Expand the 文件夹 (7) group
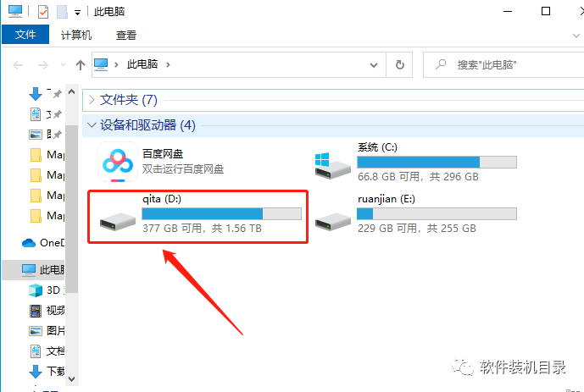 pyautogui.click(x=92, y=100)
